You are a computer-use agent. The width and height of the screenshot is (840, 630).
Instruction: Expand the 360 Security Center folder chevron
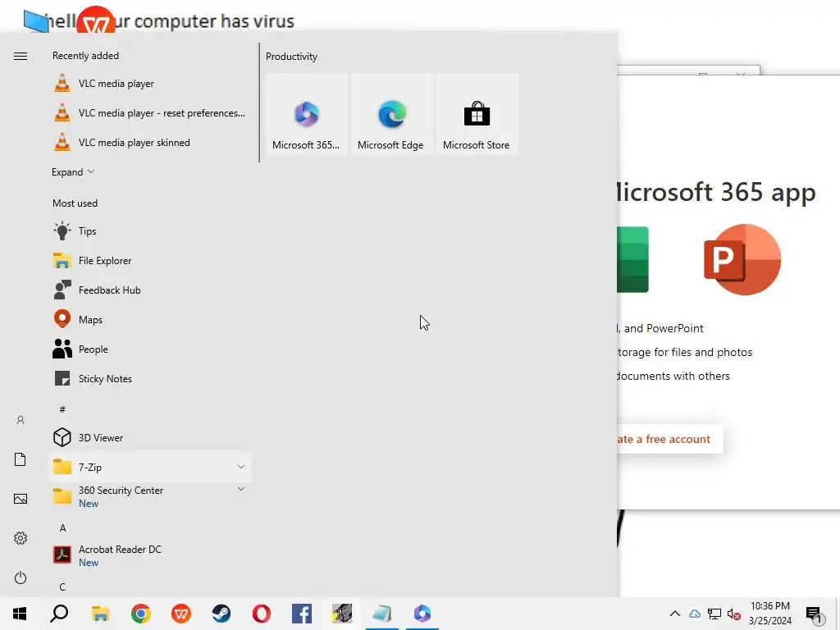(241, 489)
